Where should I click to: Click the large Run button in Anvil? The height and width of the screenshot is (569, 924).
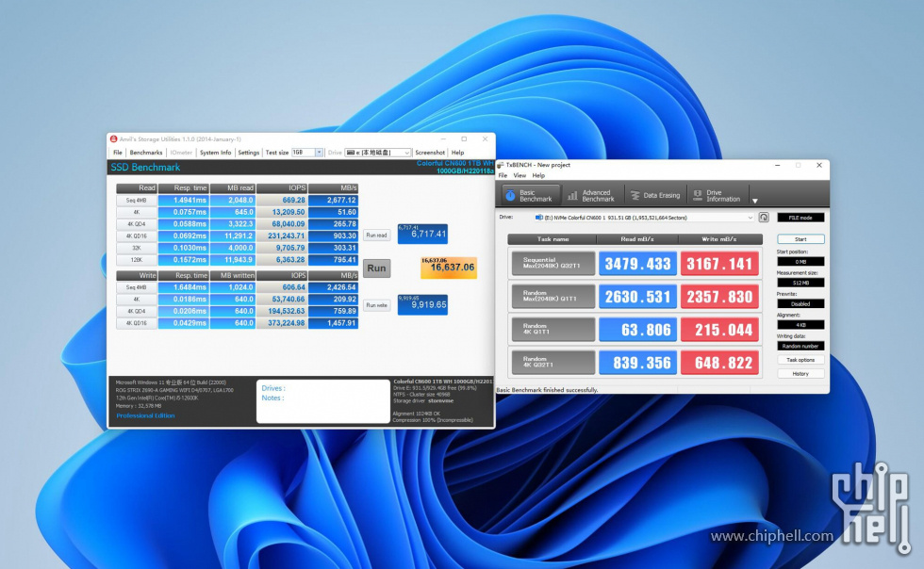pyautogui.click(x=376, y=268)
